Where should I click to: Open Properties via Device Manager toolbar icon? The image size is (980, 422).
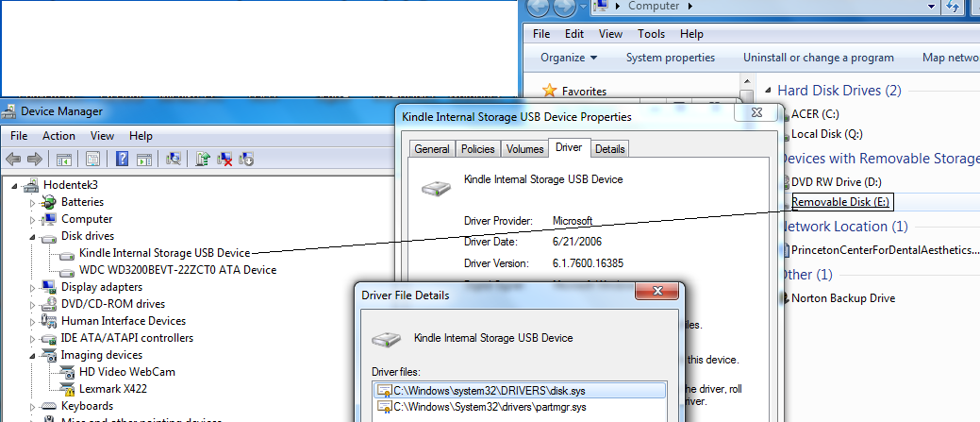[x=93, y=160]
